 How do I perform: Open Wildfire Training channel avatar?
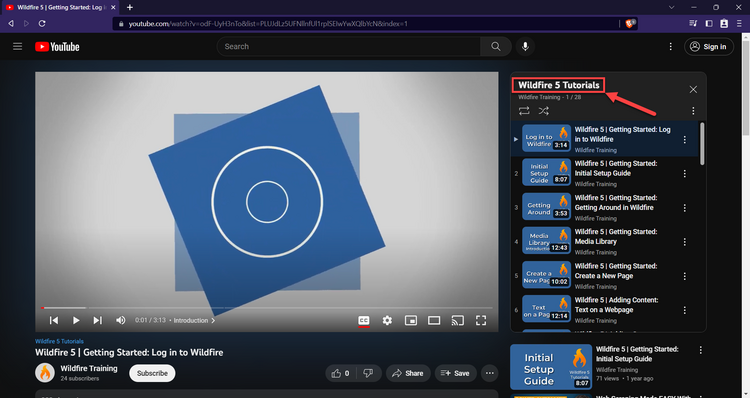(x=45, y=373)
